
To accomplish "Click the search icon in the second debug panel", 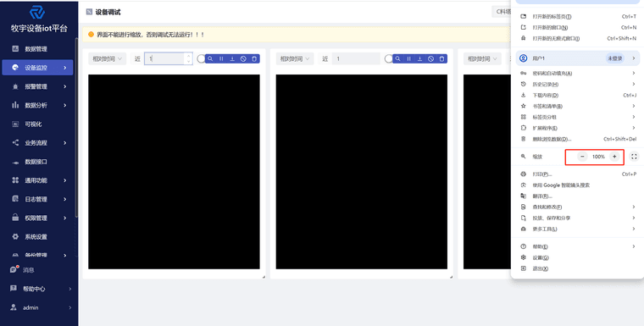I will [x=397, y=59].
